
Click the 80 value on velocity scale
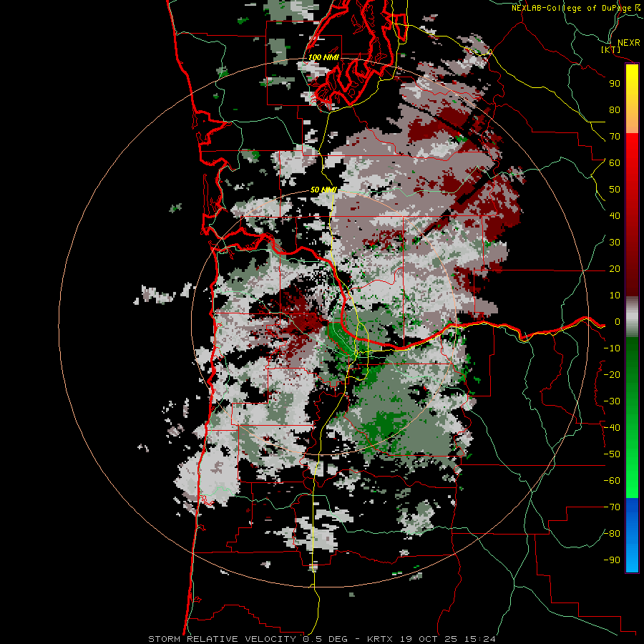(x=615, y=109)
